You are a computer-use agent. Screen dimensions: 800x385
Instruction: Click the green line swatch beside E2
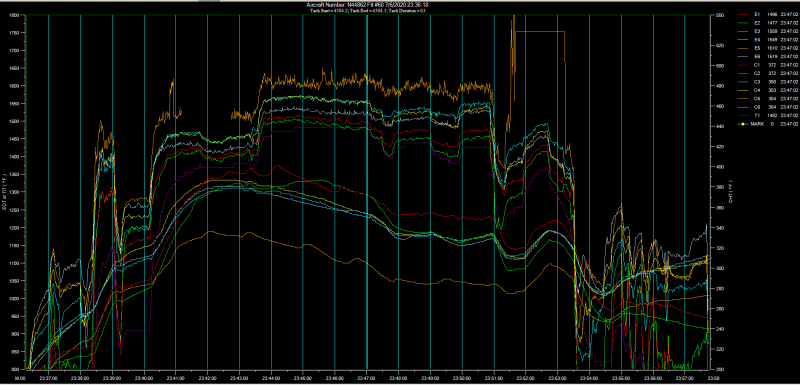[743, 23]
